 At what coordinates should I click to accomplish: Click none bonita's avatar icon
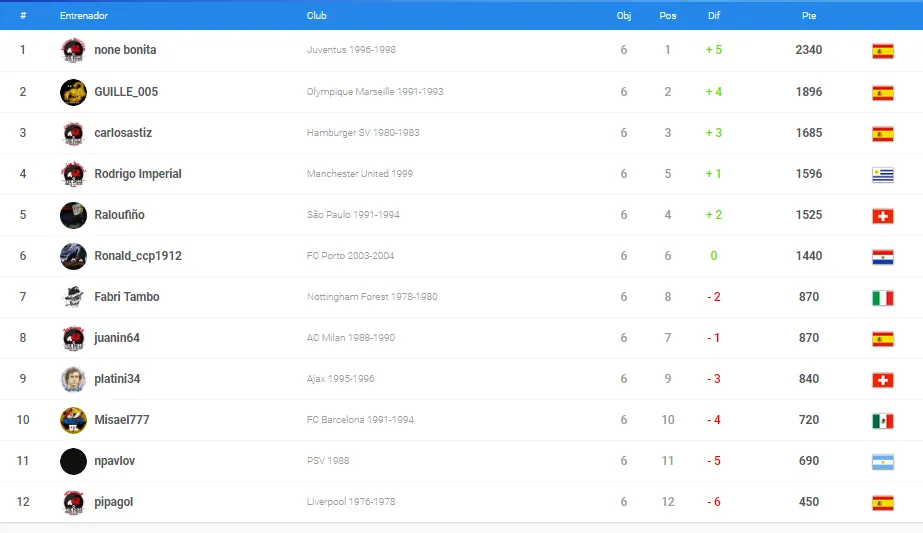[73, 50]
